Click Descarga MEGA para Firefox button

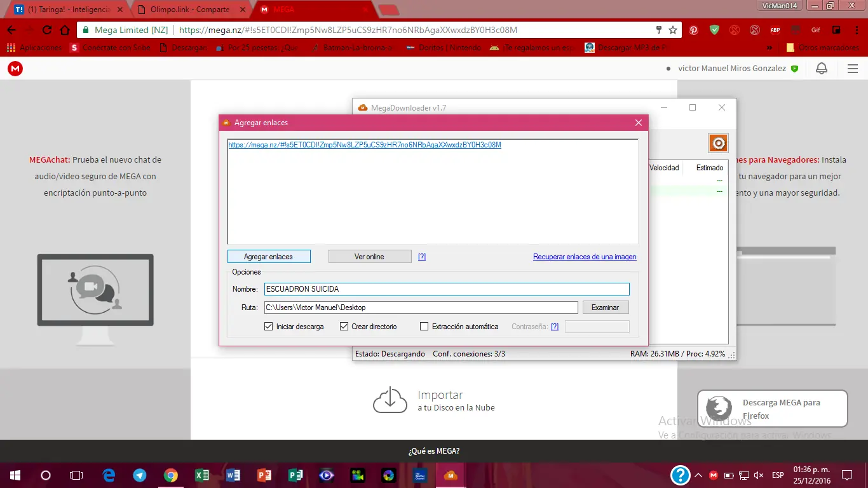pos(772,409)
